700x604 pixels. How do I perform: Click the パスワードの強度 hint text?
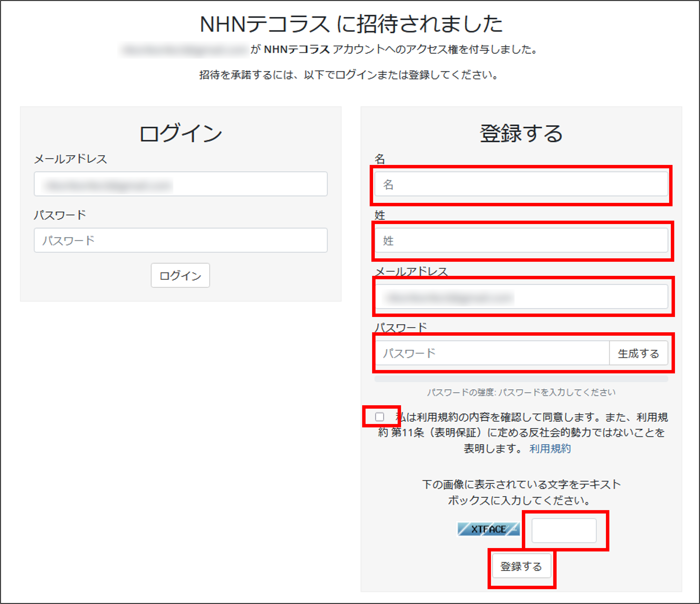coord(521,392)
